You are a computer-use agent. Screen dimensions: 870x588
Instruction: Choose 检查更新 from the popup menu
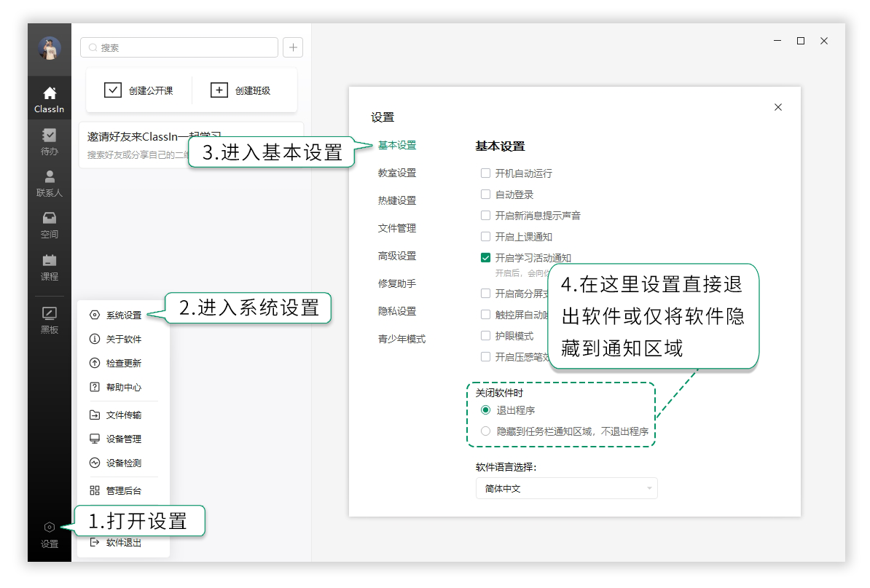(123, 363)
